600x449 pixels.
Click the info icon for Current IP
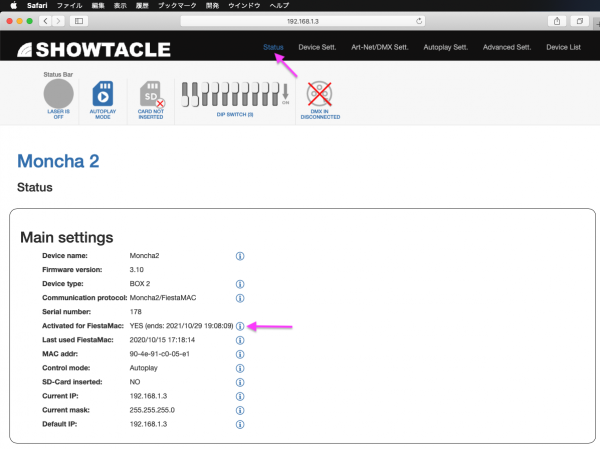click(240, 396)
